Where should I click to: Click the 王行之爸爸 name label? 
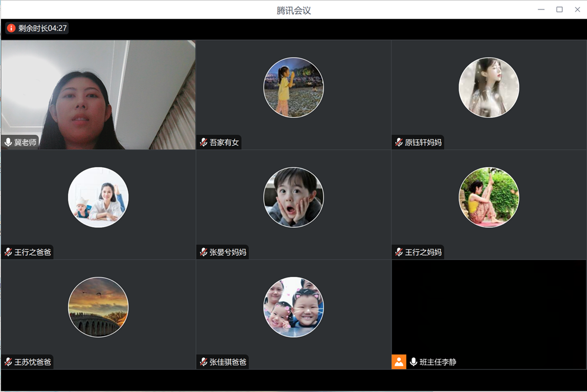pos(32,252)
